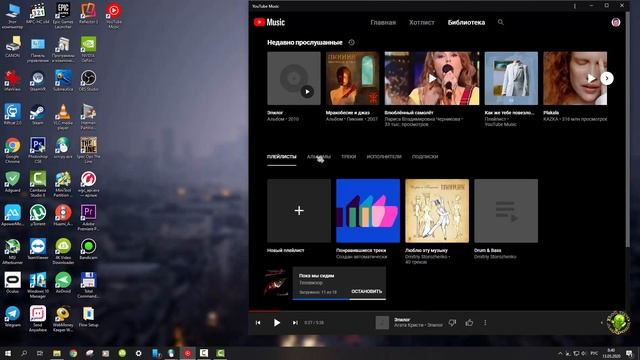The height and width of the screenshot is (360, 640).
Task: Show hidden system tray icons
Action: [560, 353]
